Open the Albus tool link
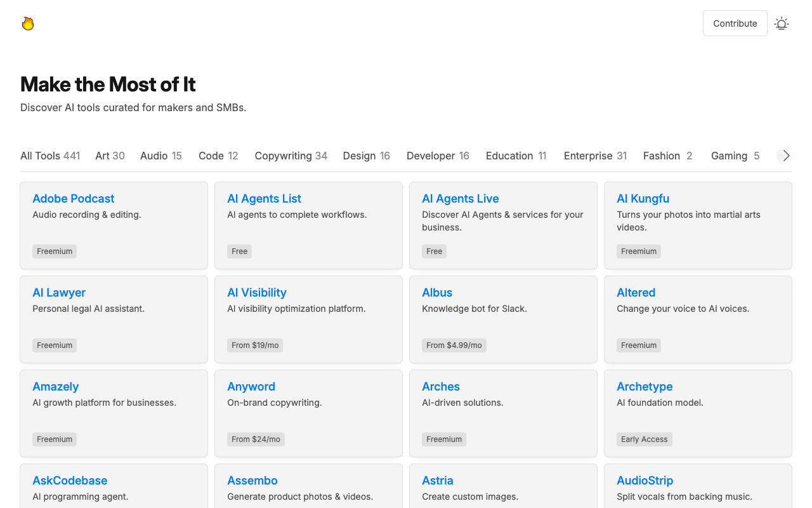The image size is (812, 508). [x=437, y=293]
